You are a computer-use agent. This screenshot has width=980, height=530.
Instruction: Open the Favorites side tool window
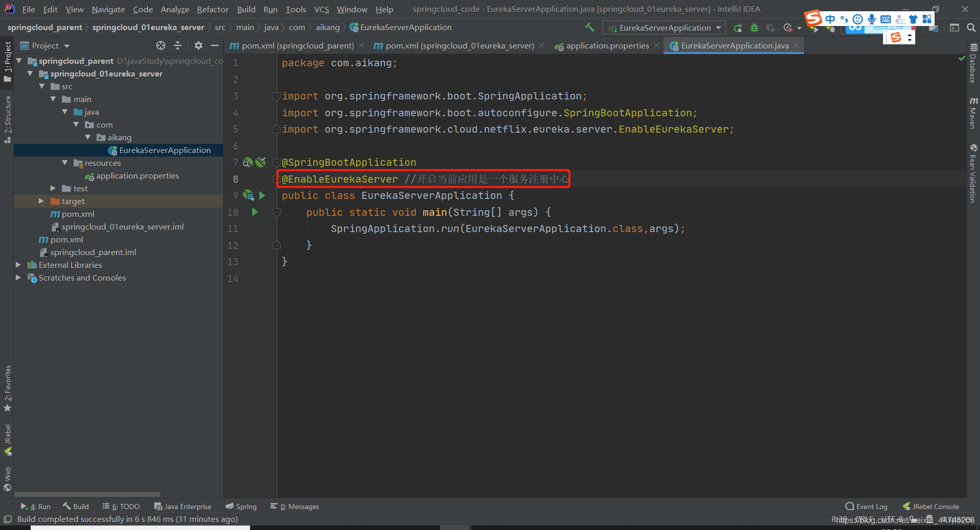click(x=7, y=388)
